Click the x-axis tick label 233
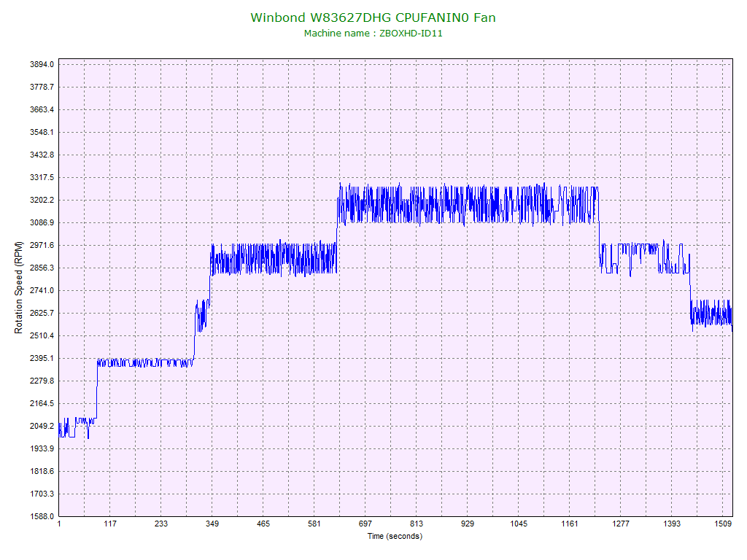 161,524
